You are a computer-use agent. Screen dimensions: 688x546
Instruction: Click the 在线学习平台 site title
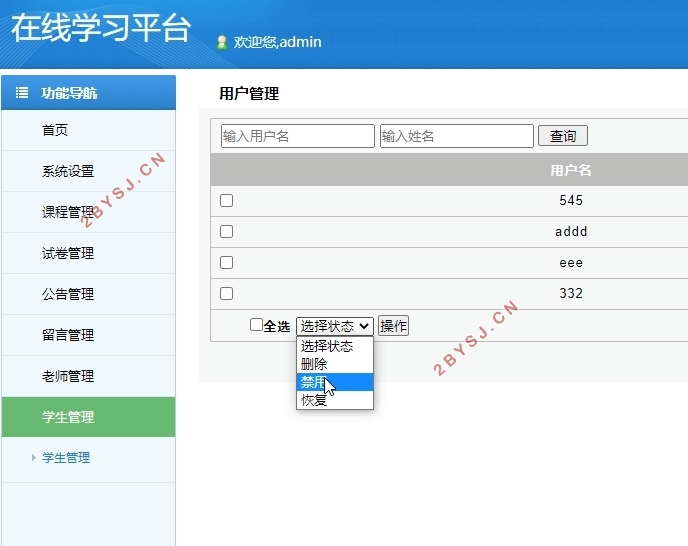point(101,29)
